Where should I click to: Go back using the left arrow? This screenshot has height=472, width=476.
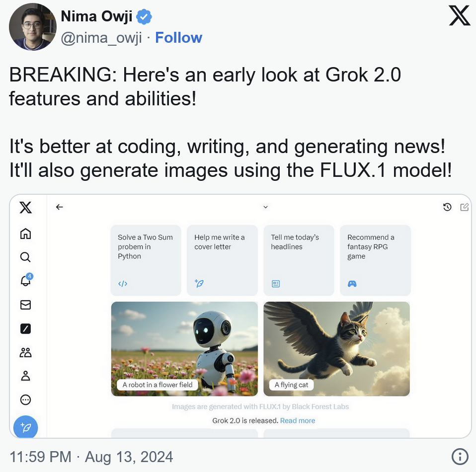[x=60, y=207]
